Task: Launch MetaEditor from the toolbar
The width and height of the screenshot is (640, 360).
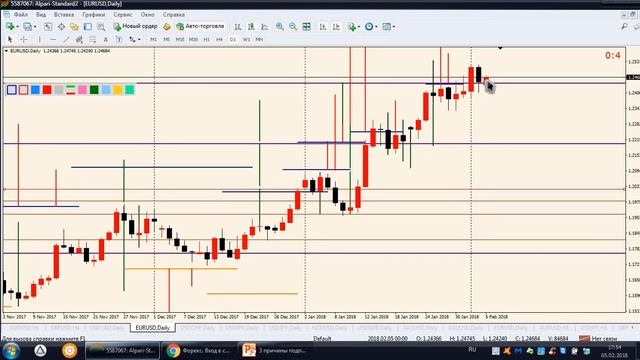Action: 167,27
